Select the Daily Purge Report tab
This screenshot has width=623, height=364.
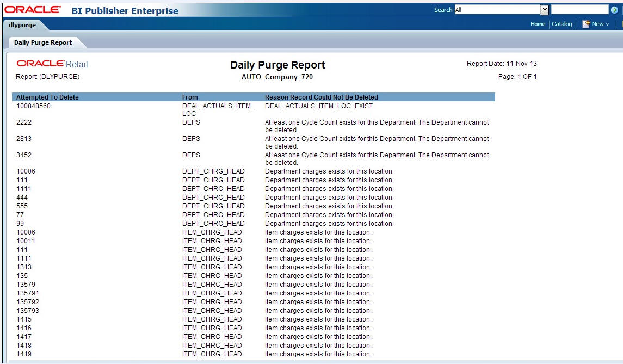(x=43, y=42)
